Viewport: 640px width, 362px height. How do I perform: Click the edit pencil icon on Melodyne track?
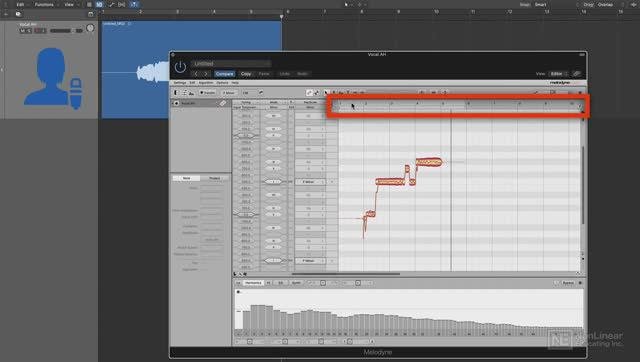coord(223,103)
